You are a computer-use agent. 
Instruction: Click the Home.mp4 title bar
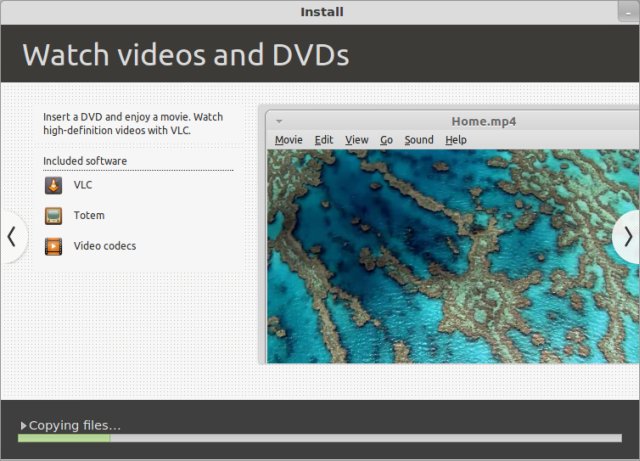pos(483,122)
